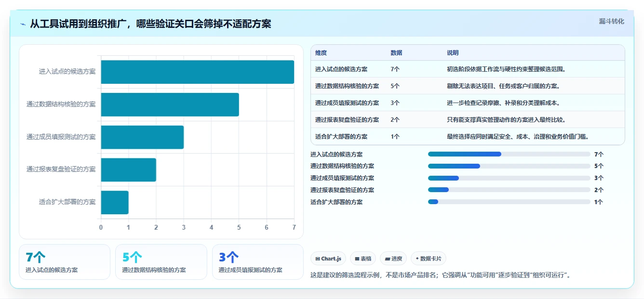Click the 7个 candidate card 进入试点的候选方案
This screenshot has width=644, height=299.
65,262
